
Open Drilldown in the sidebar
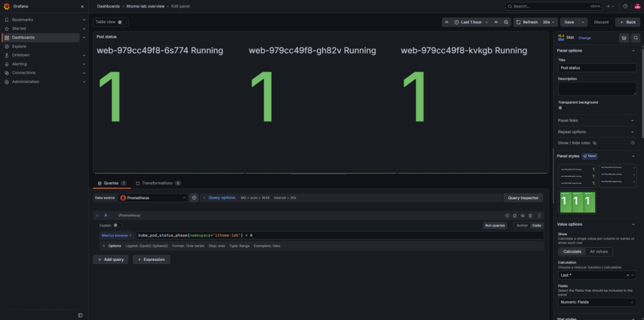coord(21,55)
